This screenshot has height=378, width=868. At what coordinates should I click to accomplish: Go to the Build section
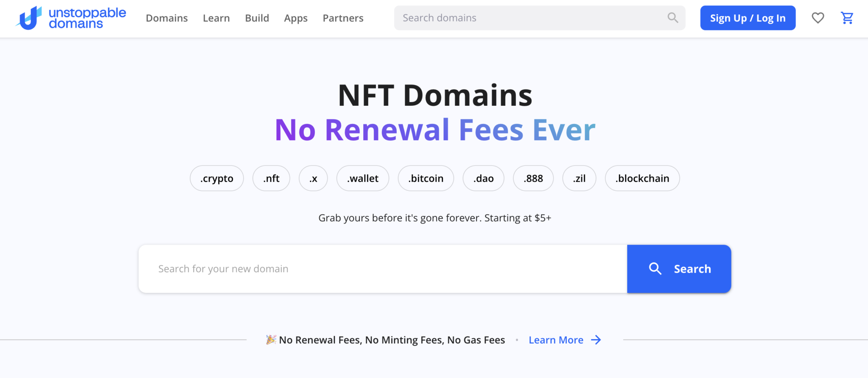pyautogui.click(x=257, y=18)
